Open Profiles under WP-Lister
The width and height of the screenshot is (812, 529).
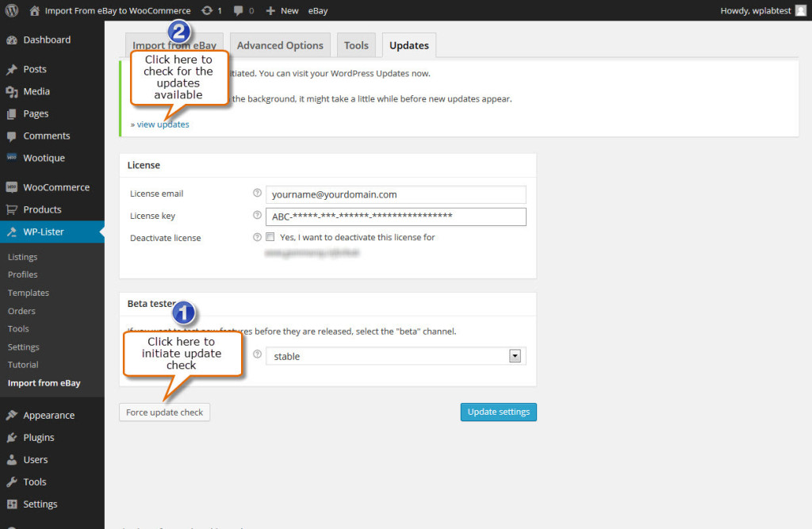tap(23, 274)
